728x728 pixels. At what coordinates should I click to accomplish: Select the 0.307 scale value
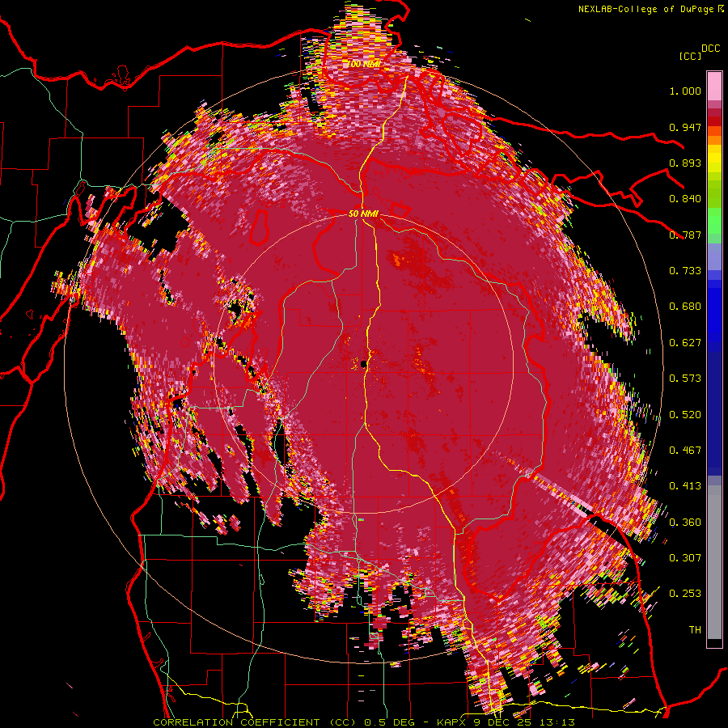coord(685,558)
